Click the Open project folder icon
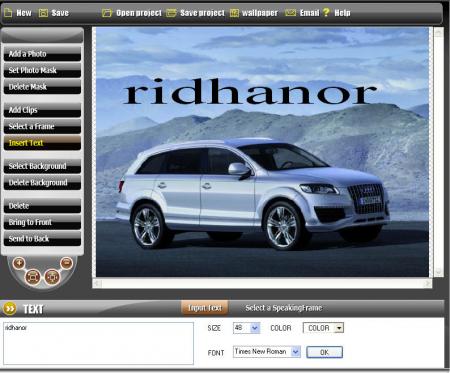 tap(107, 13)
